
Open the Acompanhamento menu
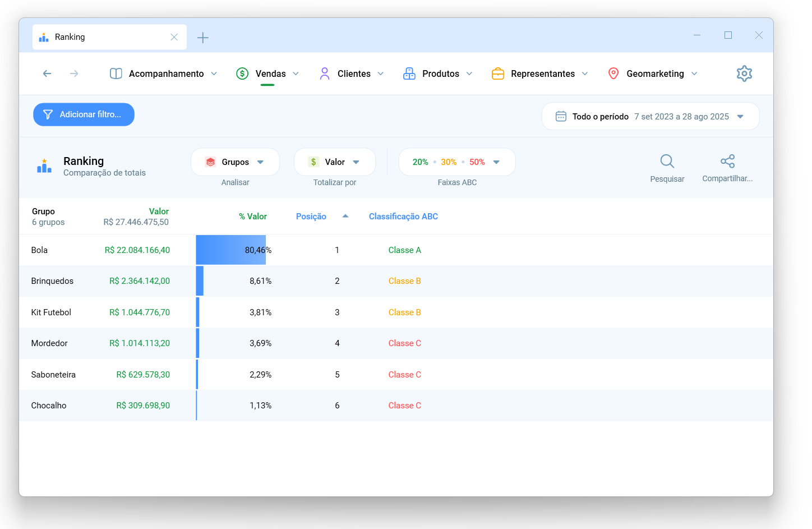tap(164, 73)
